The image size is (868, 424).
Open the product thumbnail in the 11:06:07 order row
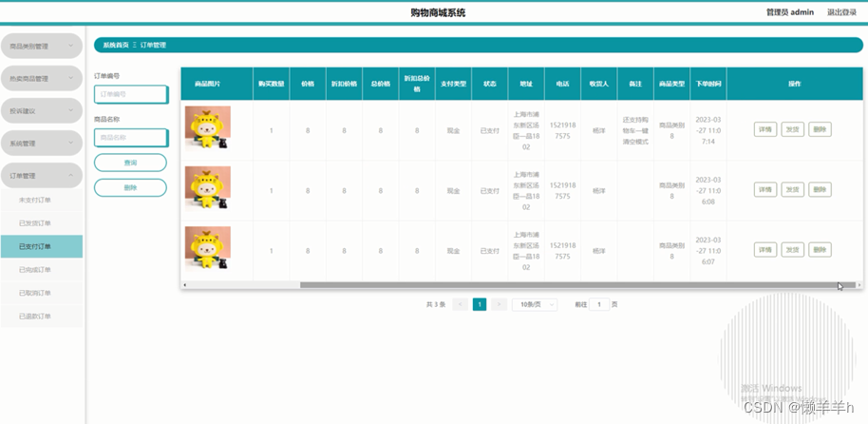pos(208,248)
